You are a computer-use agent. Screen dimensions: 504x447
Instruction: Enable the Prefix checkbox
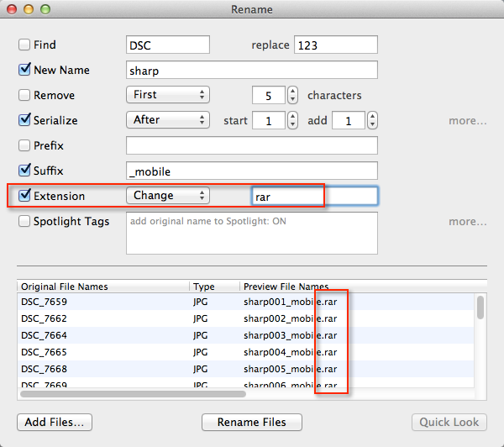[x=24, y=145]
